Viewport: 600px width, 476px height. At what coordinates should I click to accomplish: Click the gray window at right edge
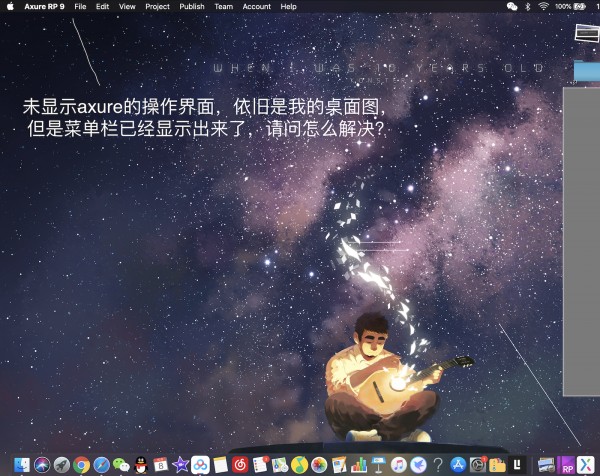pyautogui.click(x=582, y=242)
